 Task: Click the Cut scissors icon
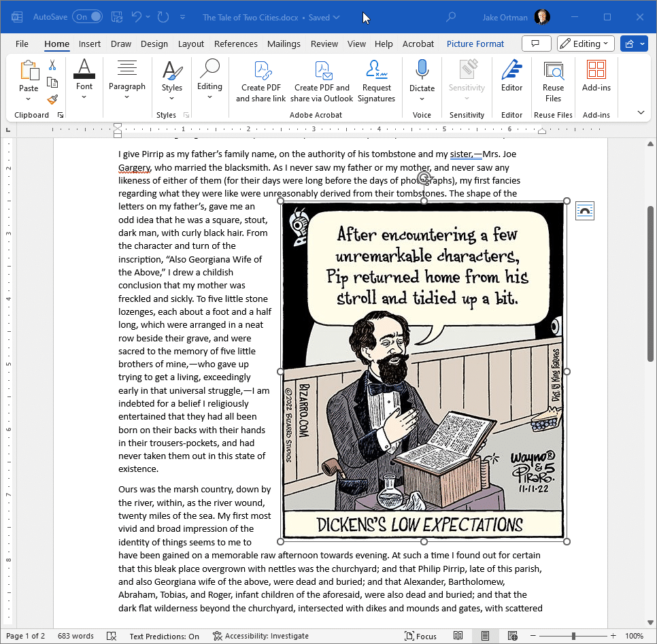pyautogui.click(x=52, y=65)
